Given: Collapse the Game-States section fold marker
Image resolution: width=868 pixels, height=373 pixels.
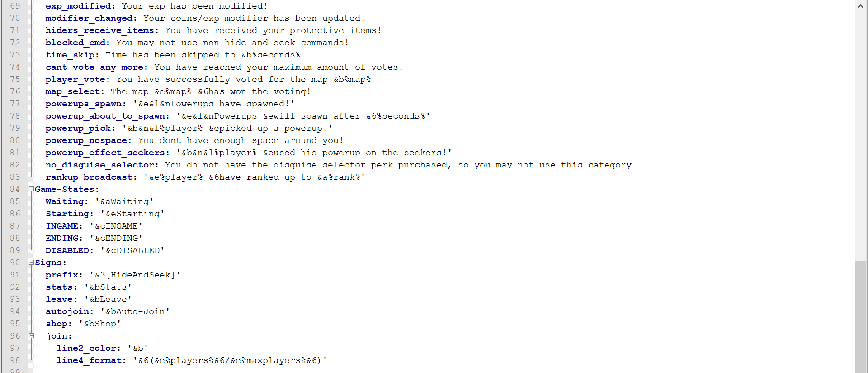Looking at the screenshot, I should pyautogui.click(x=31, y=189).
